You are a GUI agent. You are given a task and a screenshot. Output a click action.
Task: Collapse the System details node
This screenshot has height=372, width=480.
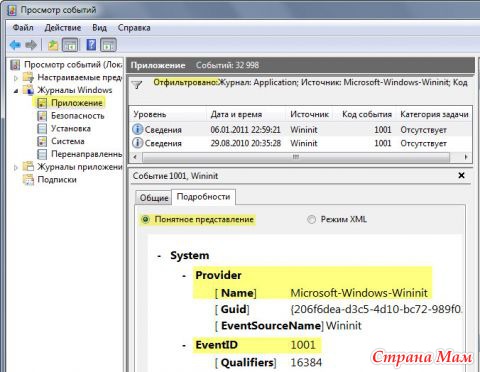click(x=159, y=256)
